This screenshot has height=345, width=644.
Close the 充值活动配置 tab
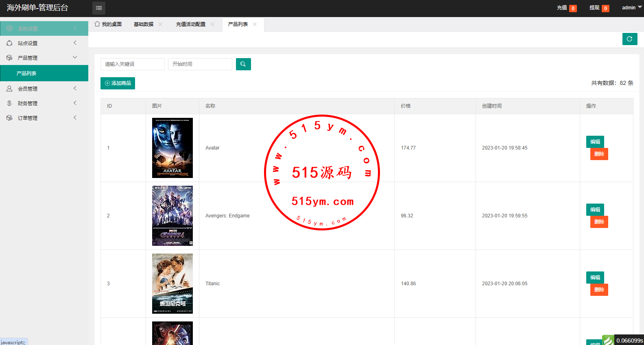212,24
